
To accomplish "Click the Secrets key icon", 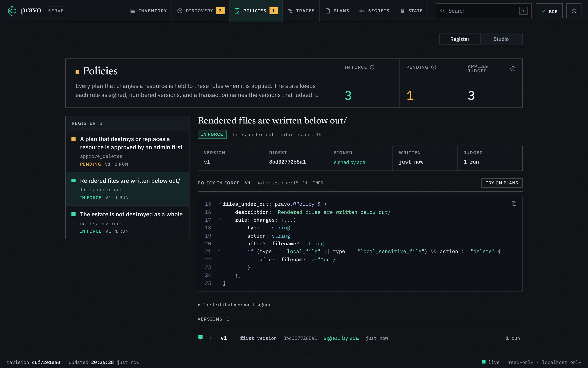I will point(362,11).
